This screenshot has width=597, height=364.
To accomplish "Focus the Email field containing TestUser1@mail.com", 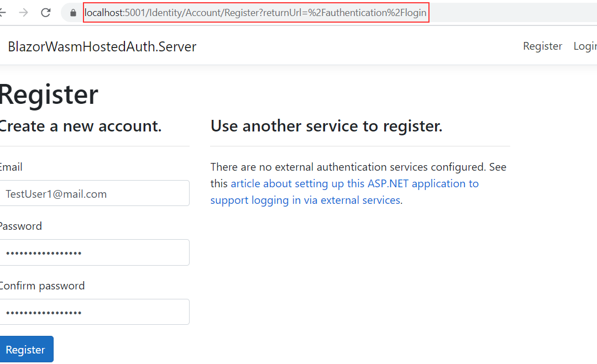I will (x=95, y=193).
